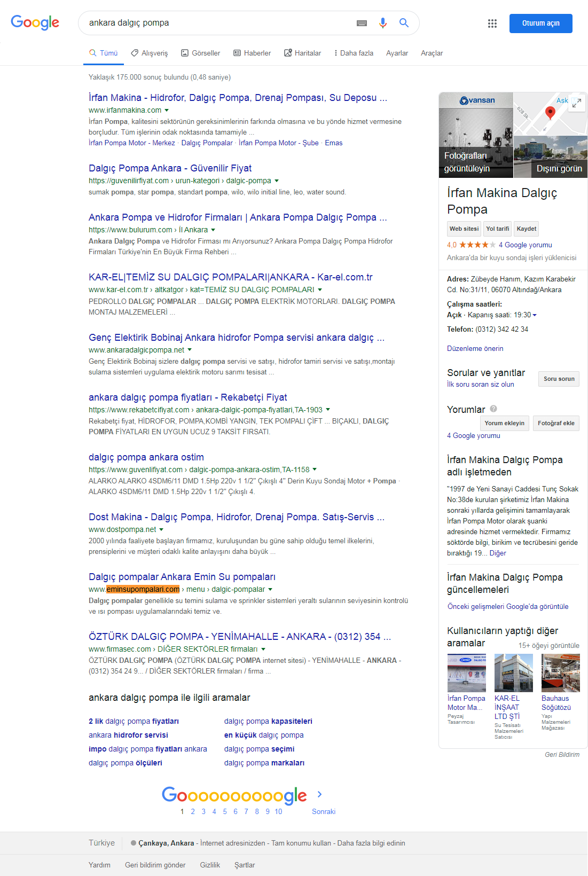Expand the ankaradalgicpompa.net dropdown arrow
Image resolution: width=588 pixels, height=876 pixels.
(x=190, y=350)
